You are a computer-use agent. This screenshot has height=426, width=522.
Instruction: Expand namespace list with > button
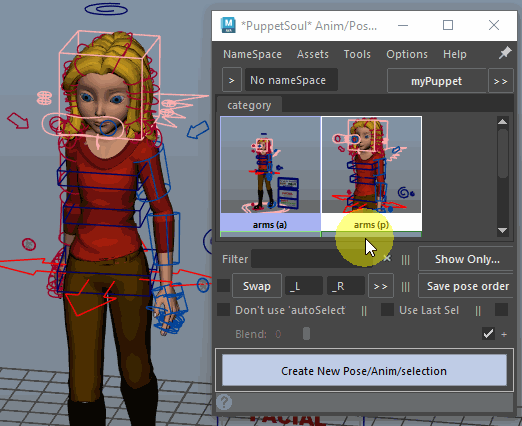(x=232, y=80)
